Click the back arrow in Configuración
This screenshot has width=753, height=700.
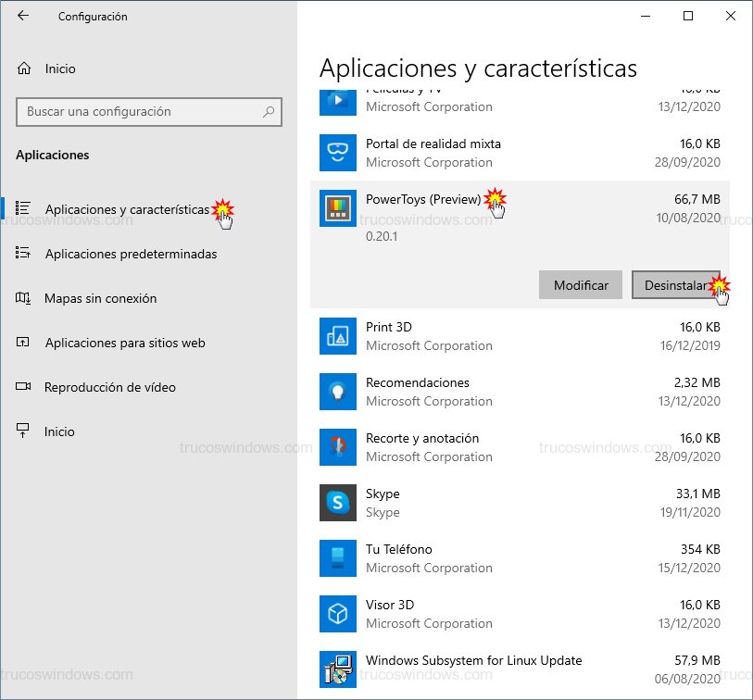22,16
